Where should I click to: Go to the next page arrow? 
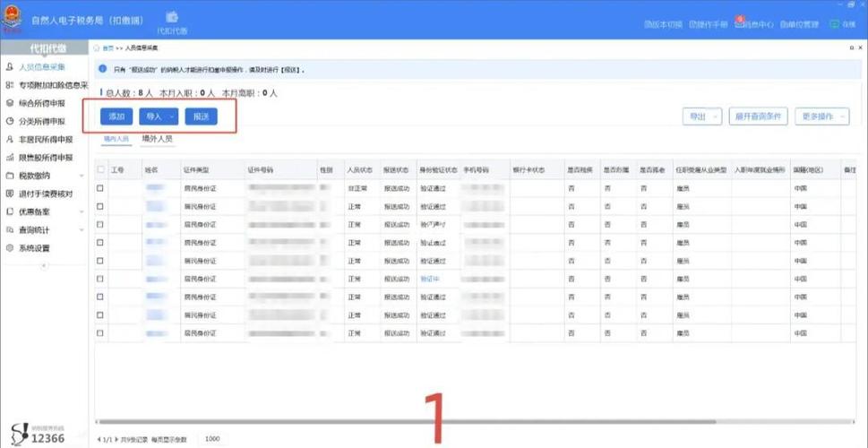tap(116, 439)
